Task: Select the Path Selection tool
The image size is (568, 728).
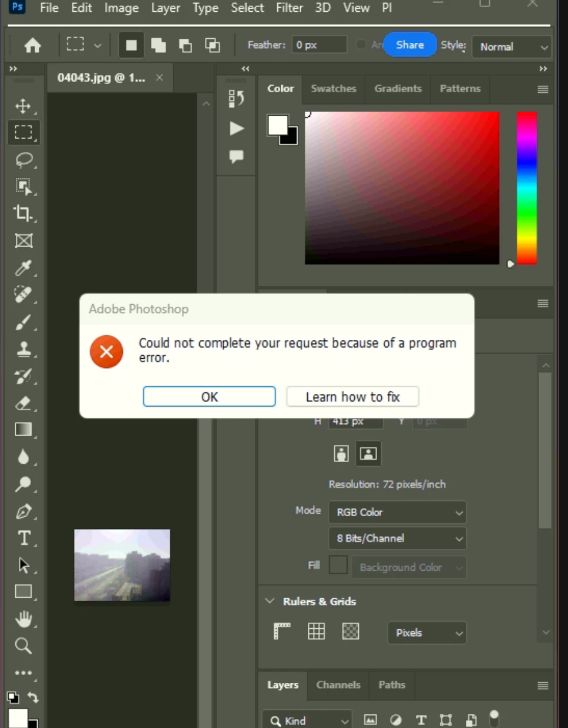Action: (23, 565)
